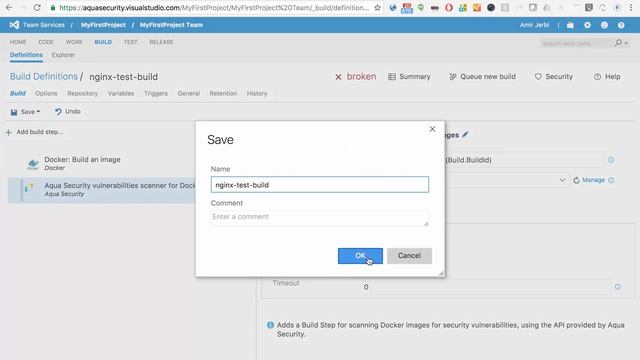
Task: Click the search magnifier icon
Action: click(x=618, y=43)
